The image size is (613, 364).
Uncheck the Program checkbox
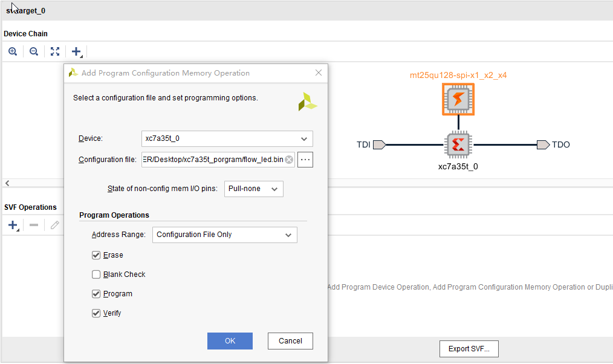click(x=96, y=294)
